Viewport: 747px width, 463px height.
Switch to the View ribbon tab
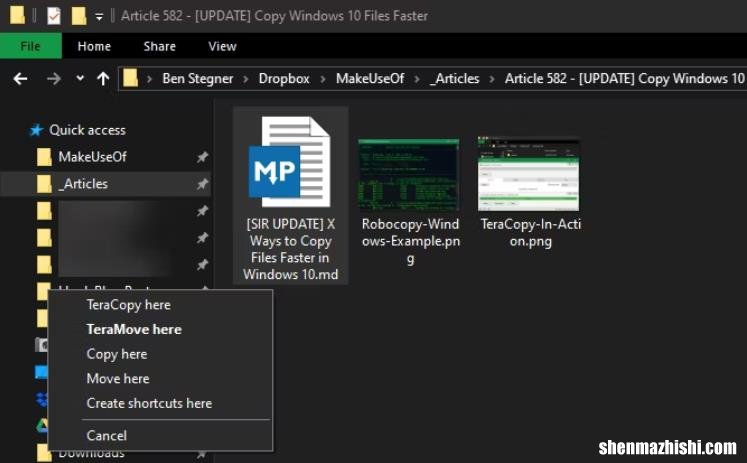(222, 46)
